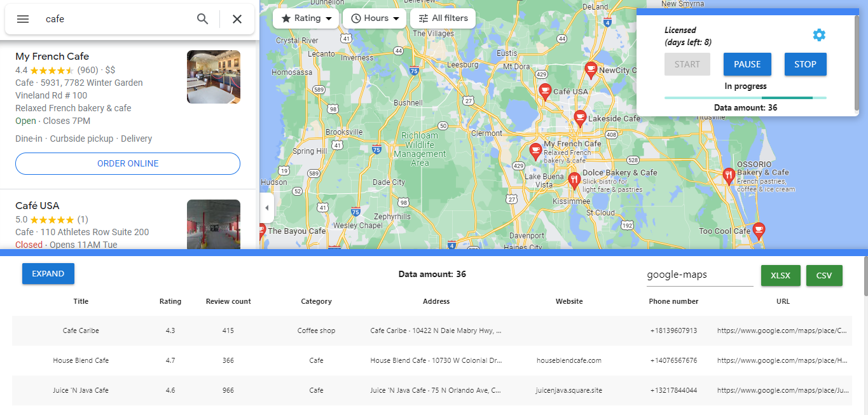Click the disabled START button
Image resolution: width=868 pixels, height=415 pixels.
pyautogui.click(x=687, y=64)
